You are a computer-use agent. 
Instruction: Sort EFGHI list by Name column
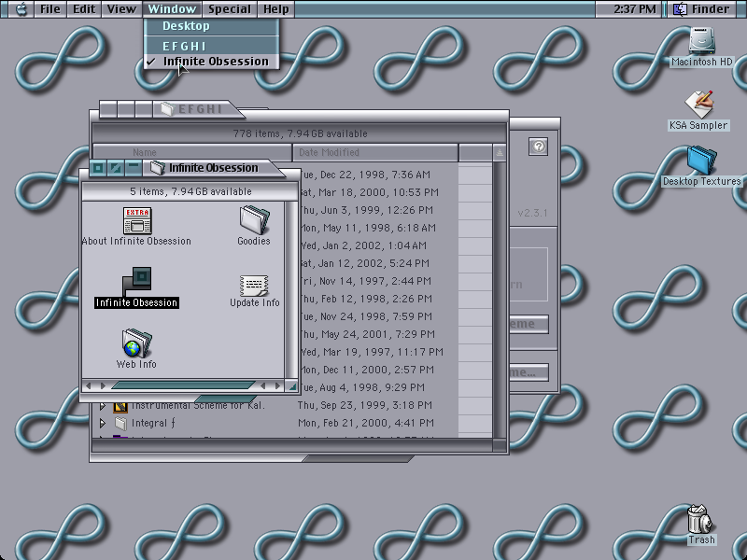(192, 152)
